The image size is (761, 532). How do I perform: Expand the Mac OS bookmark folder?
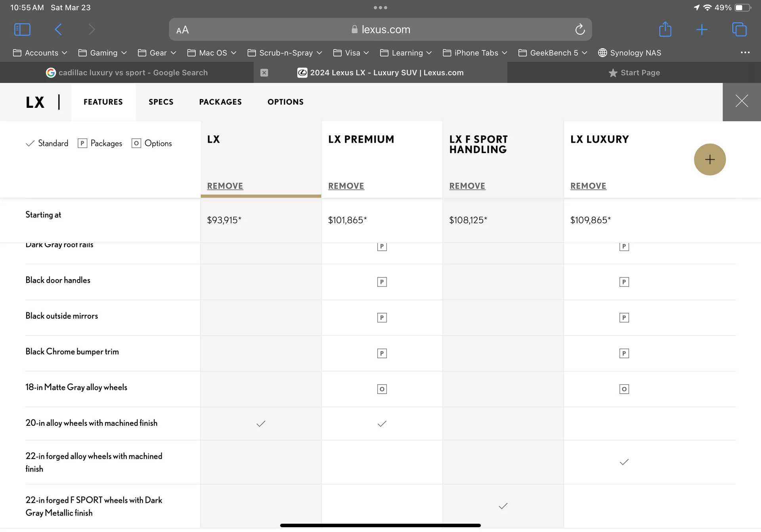click(x=212, y=53)
